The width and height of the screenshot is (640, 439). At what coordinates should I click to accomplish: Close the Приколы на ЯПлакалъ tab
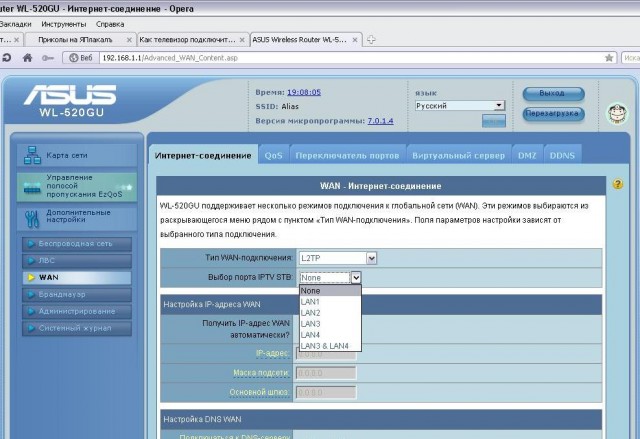point(129,40)
